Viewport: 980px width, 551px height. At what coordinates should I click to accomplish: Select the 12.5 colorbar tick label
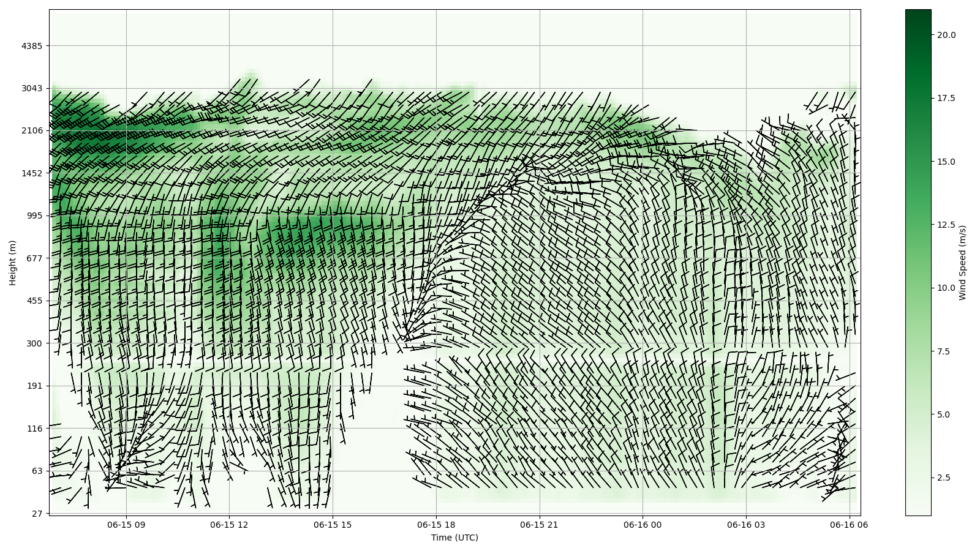946,225
